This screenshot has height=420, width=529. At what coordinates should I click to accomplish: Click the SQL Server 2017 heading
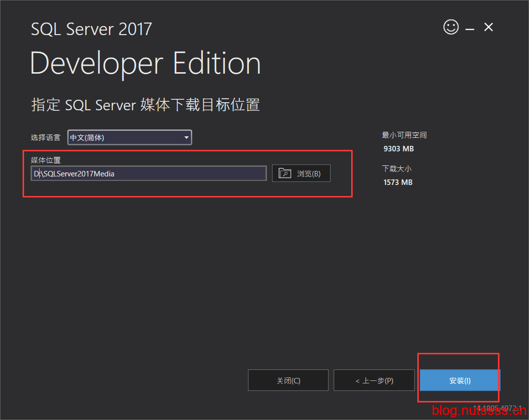tap(91, 29)
